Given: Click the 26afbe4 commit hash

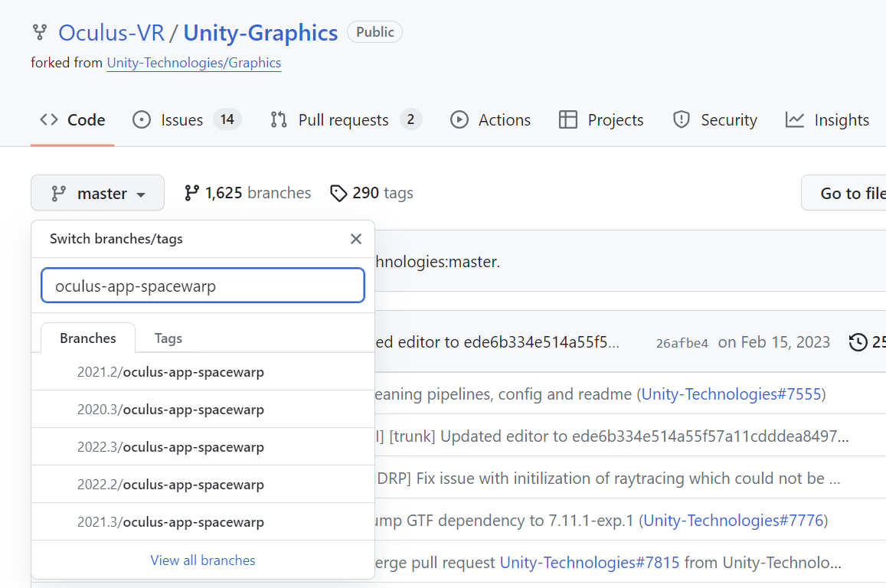Looking at the screenshot, I should 682,343.
